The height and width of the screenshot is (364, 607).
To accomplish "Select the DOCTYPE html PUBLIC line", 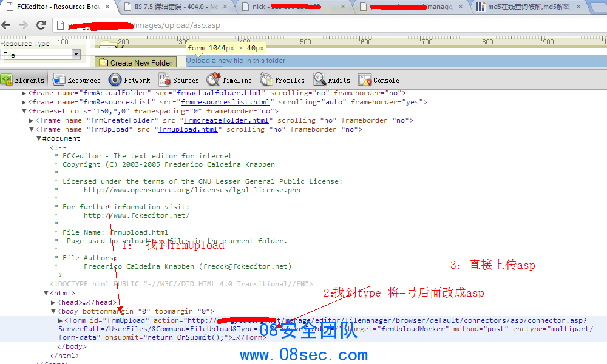I will pyautogui.click(x=181, y=284).
